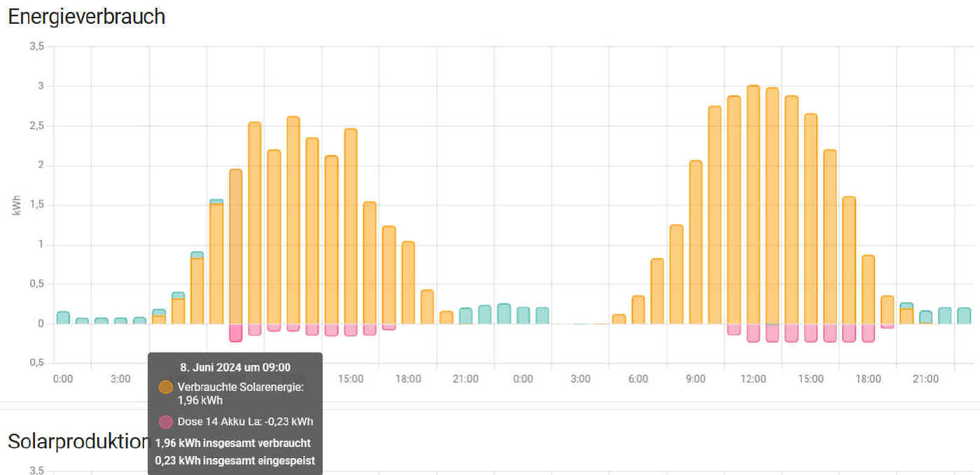Click the first day's 18:00 x-axis label
Screen dimensions: 980x475
click(x=408, y=379)
